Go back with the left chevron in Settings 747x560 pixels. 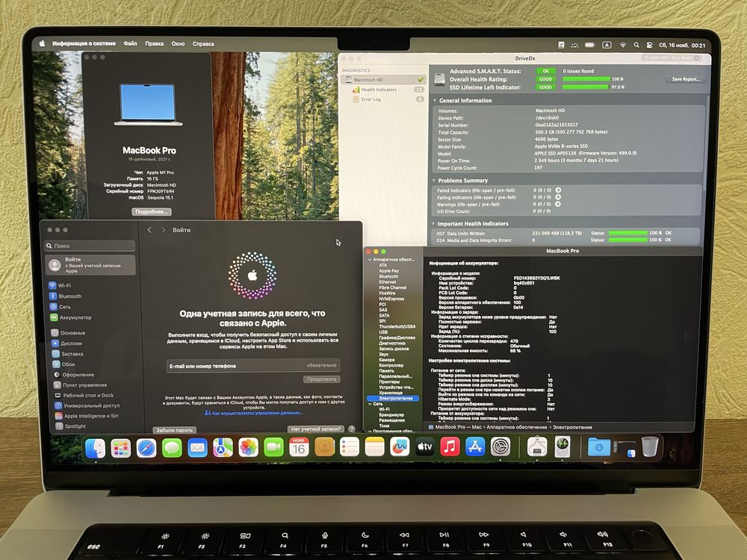[149, 230]
